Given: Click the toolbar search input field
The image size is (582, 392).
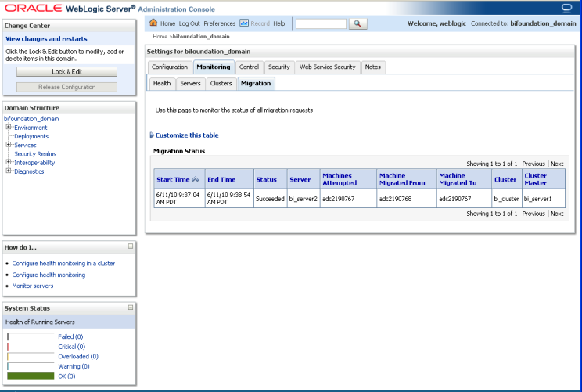Looking at the screenshot, I should (321, 23).
